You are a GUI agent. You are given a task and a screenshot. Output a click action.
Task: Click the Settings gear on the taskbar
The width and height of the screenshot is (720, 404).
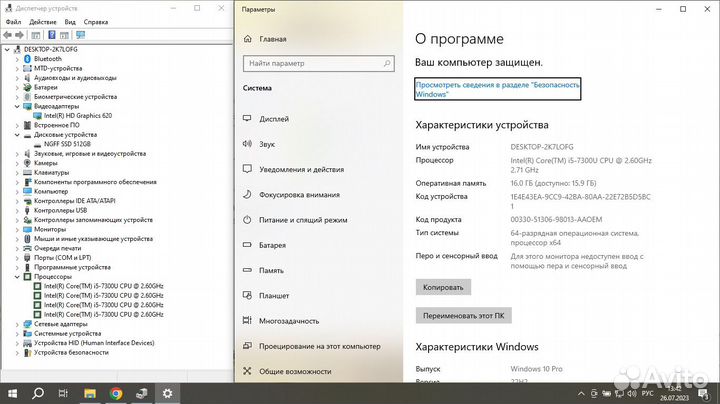tap(168, 393)
